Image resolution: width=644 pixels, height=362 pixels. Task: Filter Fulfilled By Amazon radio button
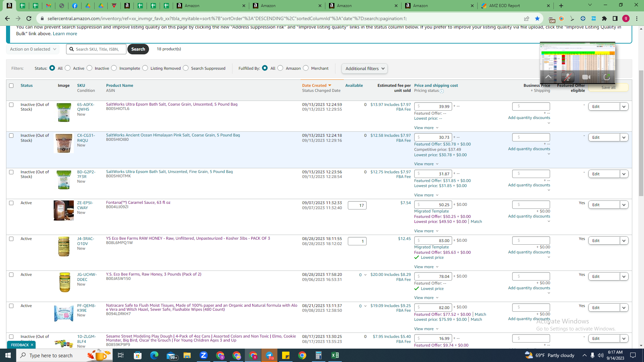pyautogui.click(x=280, y=68)
